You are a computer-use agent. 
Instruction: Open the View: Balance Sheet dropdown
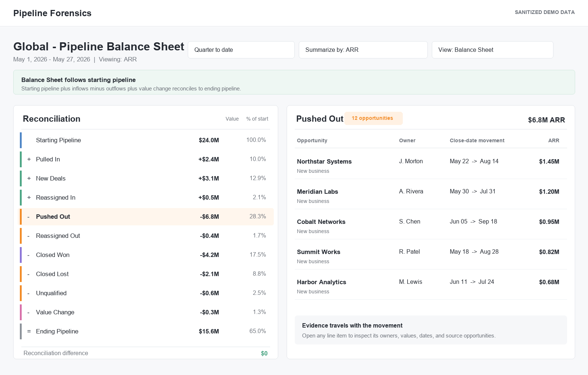click(492, 50)
